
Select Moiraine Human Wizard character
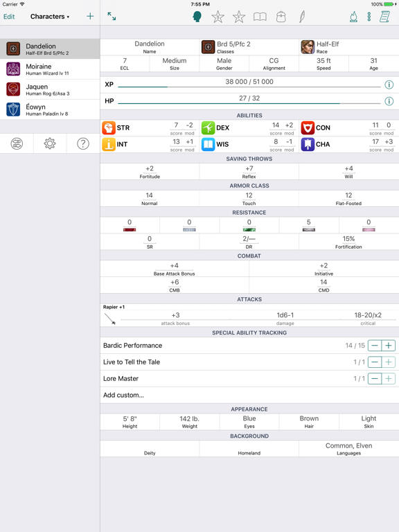point(50,69)
